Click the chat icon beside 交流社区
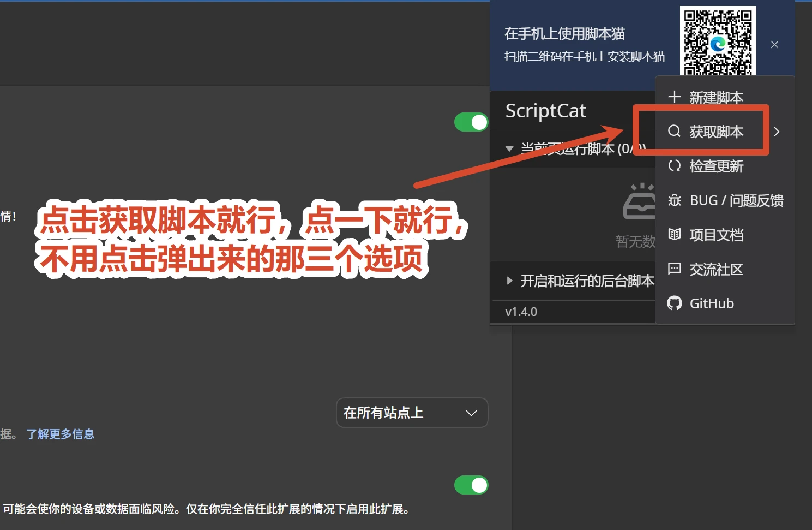The width and height of the screenshot is (812, 530). 675,269
